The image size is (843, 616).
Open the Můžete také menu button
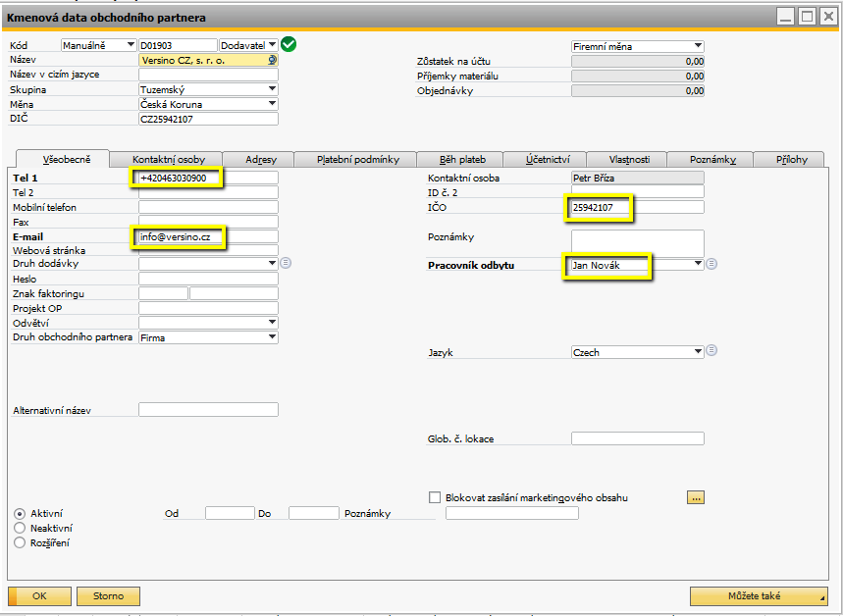(x=759, y=595)
